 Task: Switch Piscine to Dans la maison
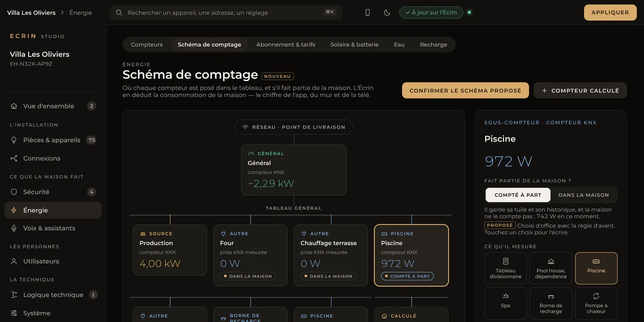click(x=584, y=195)
